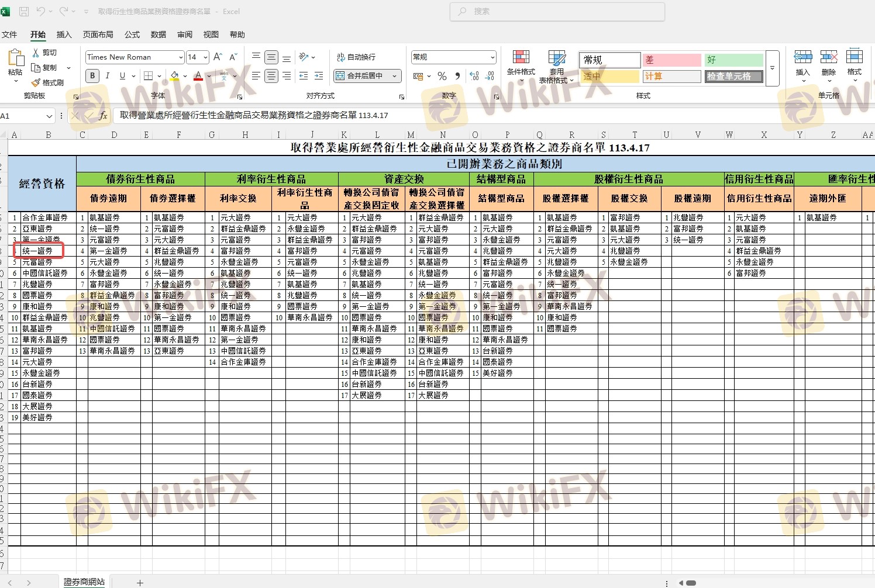Viewport: 875px width, 588px height.
Task: Open 条件格式 conditional formatting
Action: (x=521, y=63)
